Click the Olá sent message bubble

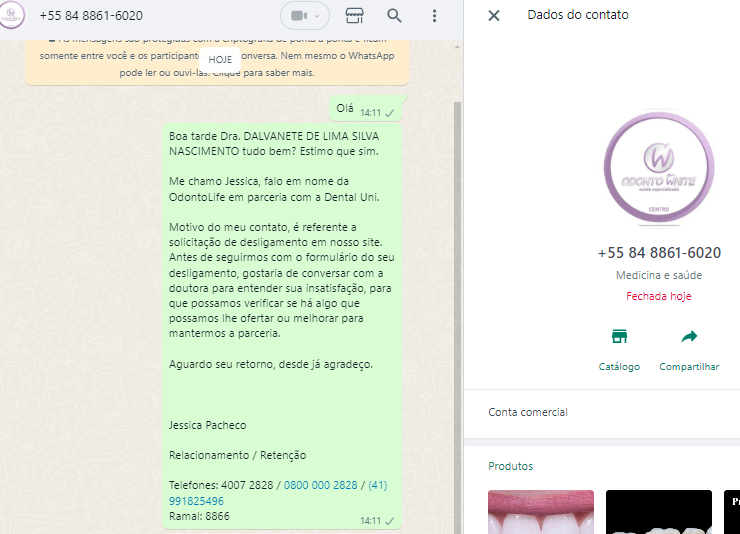point(365,109)
